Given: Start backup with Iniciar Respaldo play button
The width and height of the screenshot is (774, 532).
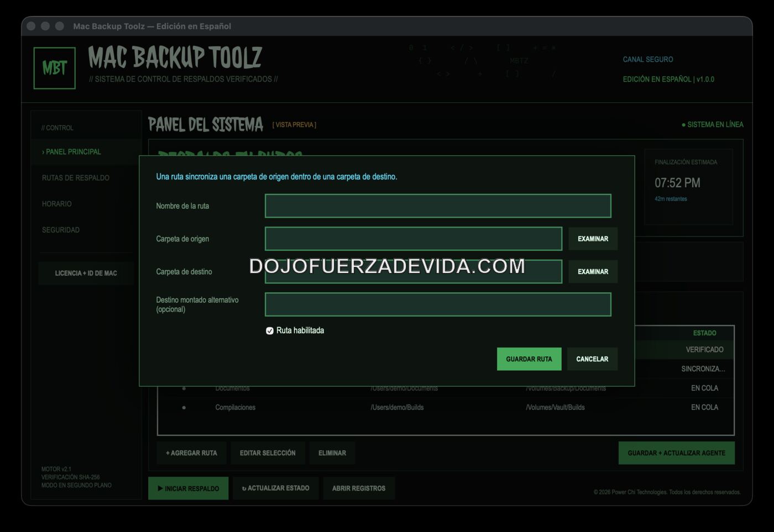Looking at the screenshot, I should [188, 488].
